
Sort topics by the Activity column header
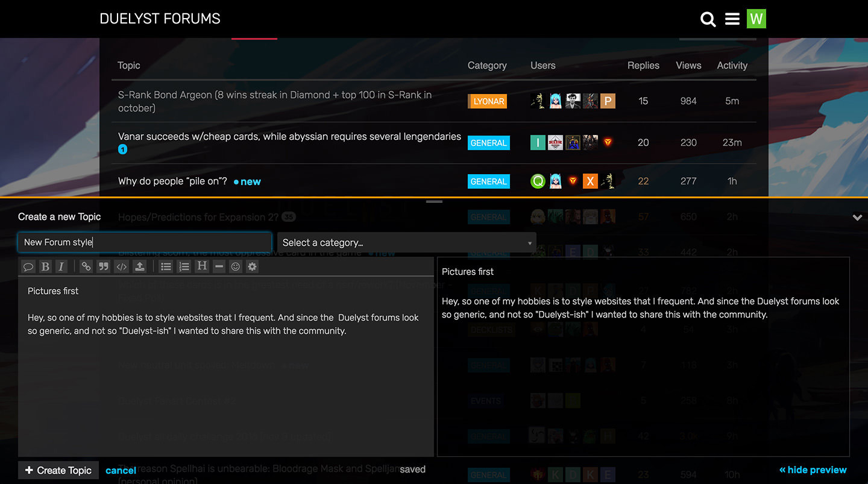pyautogui.click(x=732, y=65)
